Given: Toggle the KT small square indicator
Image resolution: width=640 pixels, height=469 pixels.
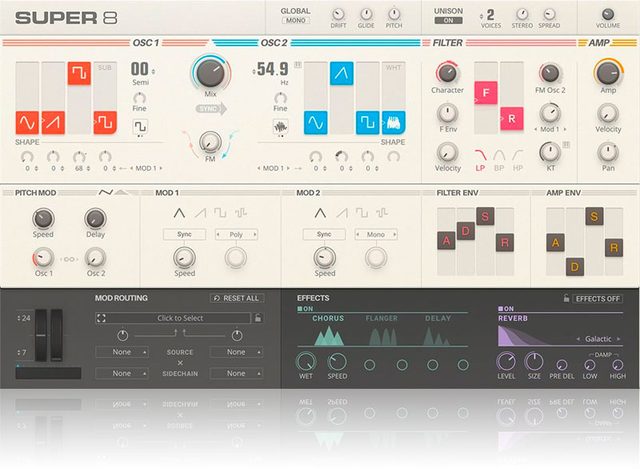Looking at the screenshot, I should click(x=566, y=144).
